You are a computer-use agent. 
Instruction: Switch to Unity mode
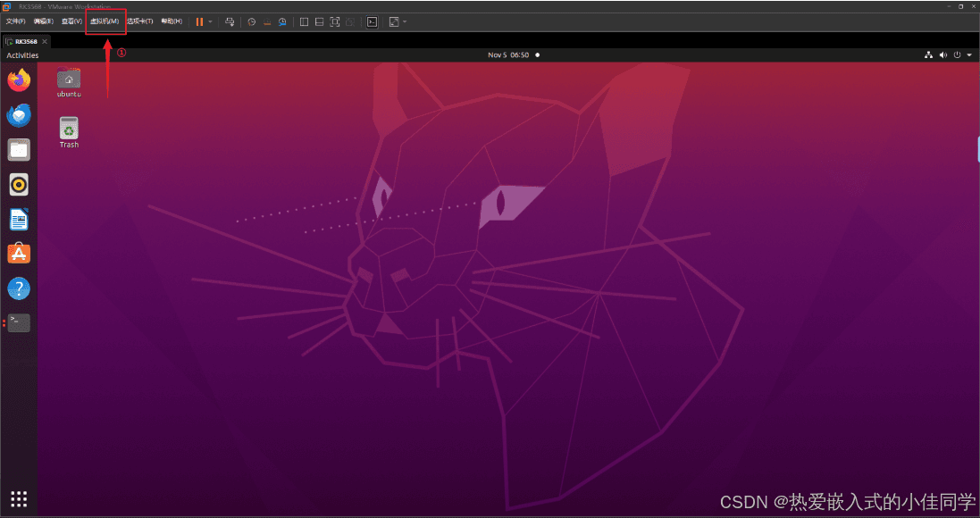click(350, 21)
